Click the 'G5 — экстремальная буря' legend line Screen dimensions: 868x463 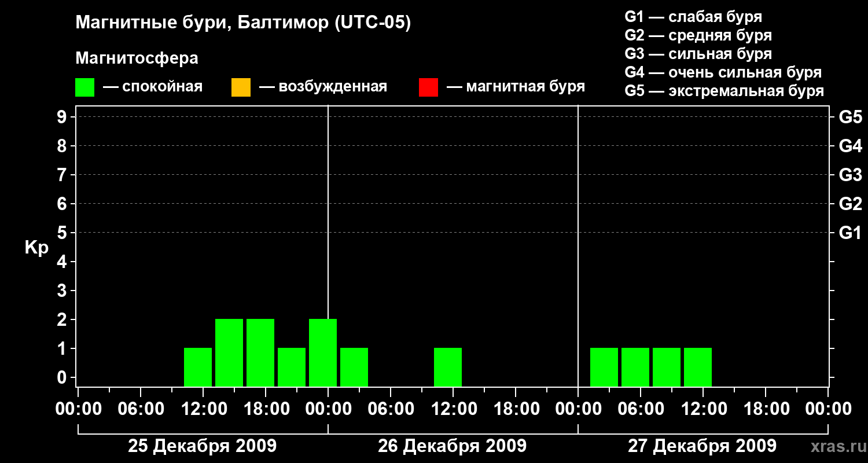tap(724, 91)
